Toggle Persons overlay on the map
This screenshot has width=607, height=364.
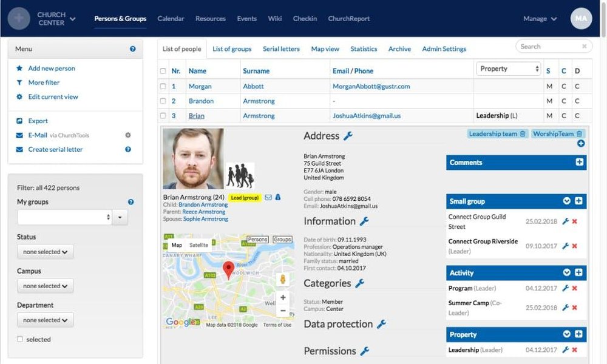point(257,240)
